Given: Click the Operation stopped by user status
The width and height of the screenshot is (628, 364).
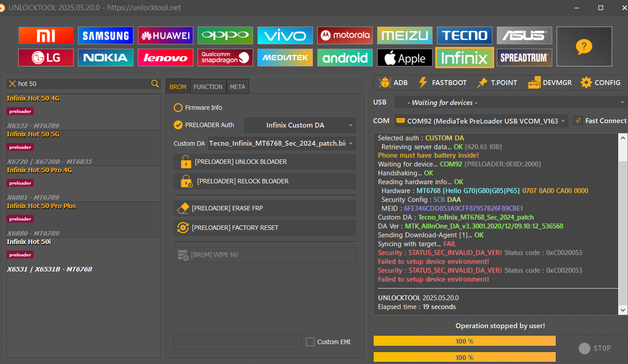Looking at the screenshot, I should (x=500, y=326).
